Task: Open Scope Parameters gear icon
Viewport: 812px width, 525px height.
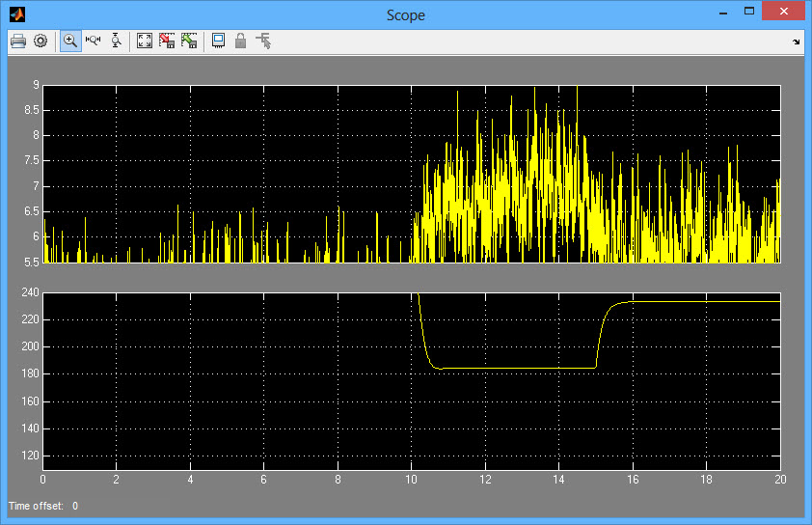Action: pos(41,41)
